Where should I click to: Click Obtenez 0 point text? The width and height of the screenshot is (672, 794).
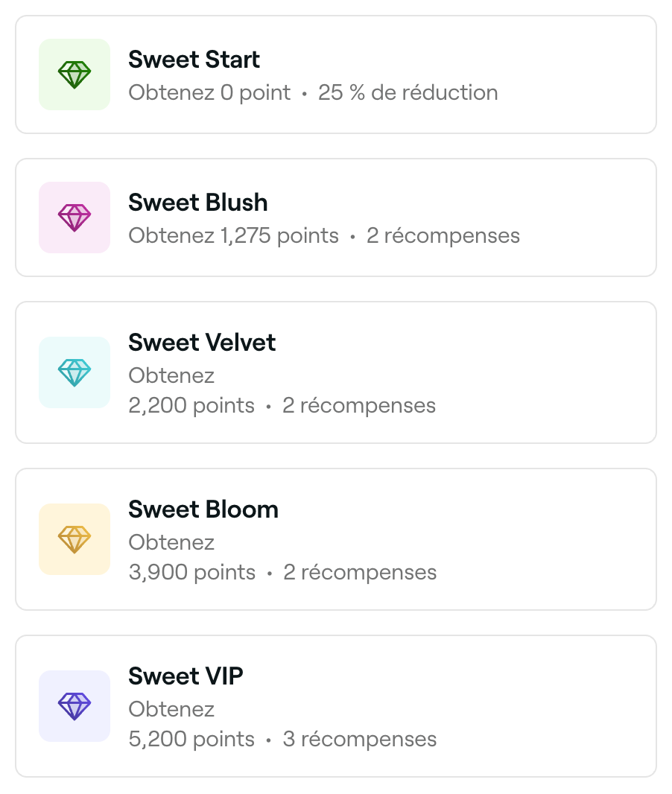pyautogui.click(x=209, y=93)
